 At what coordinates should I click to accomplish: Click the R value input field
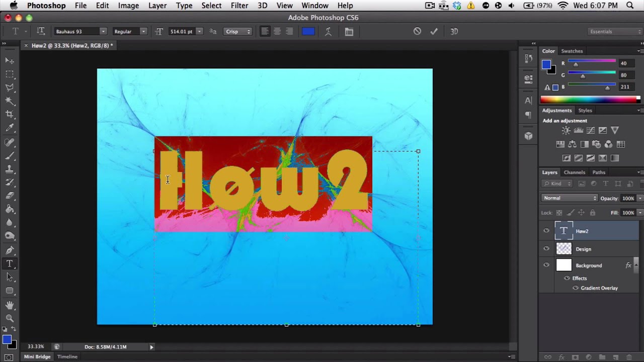click(x=626, y=63)
